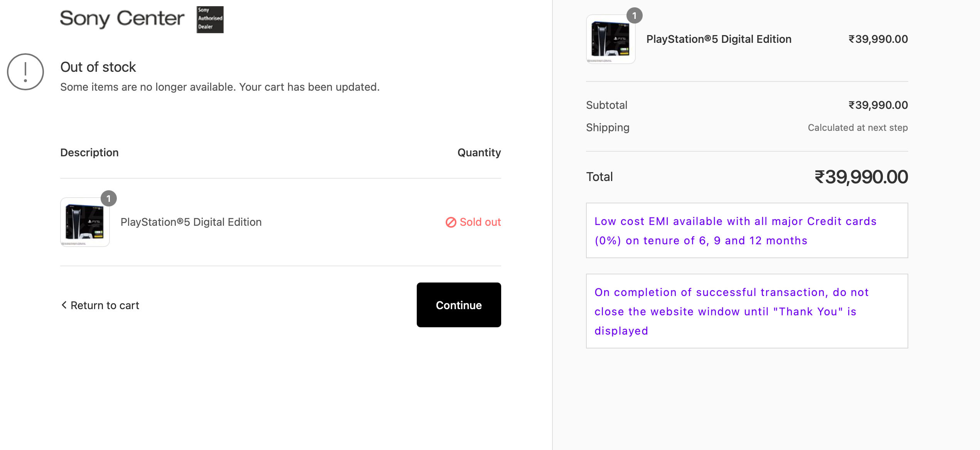Click the Out of stock heading
Screen dimensions: 980x450
coord(98,67)
